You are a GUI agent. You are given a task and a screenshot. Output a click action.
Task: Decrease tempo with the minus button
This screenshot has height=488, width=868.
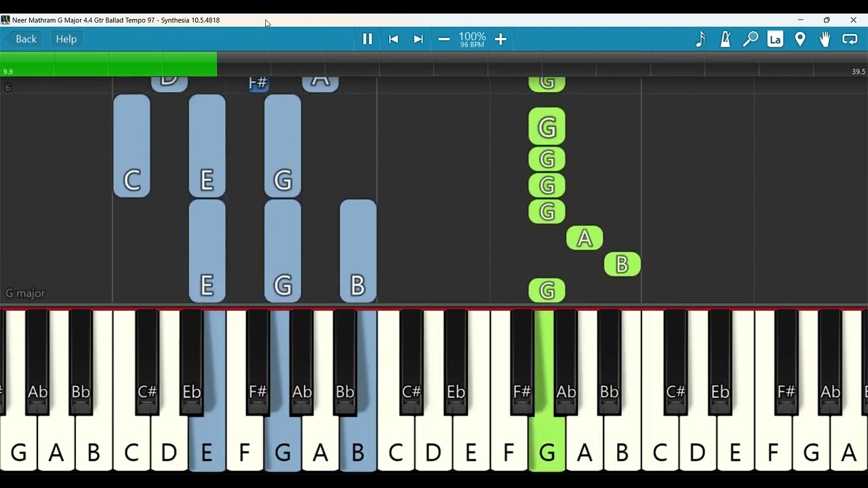444,39
